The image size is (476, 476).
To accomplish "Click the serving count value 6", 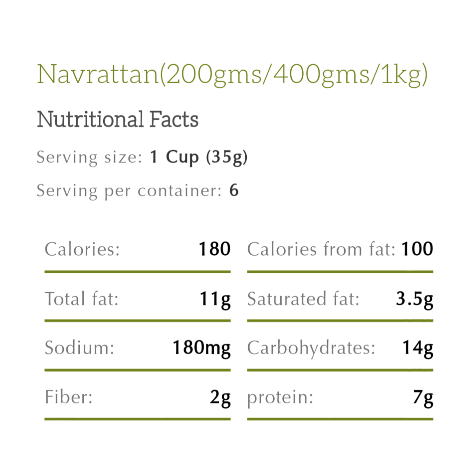I will click(x=234, y=191).
